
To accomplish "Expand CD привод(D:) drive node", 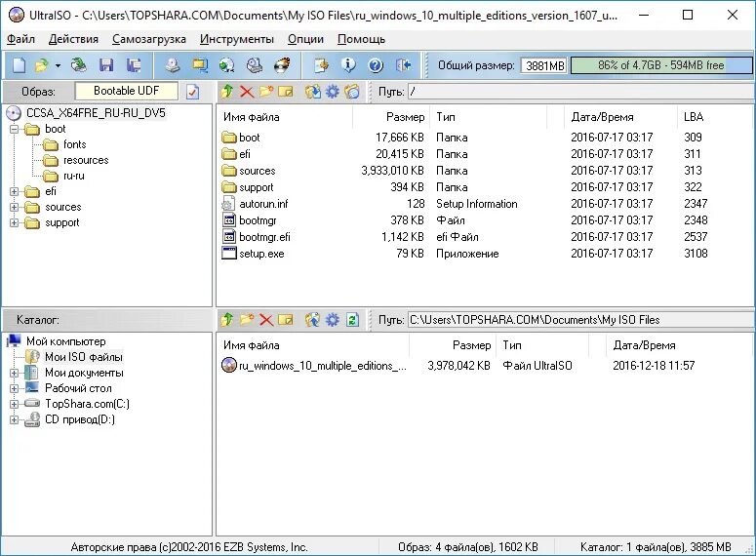I will click(14, 419).
